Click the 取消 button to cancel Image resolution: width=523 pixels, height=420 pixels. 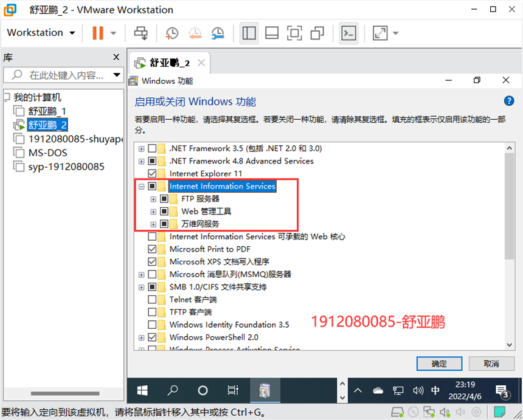(491, 363)
